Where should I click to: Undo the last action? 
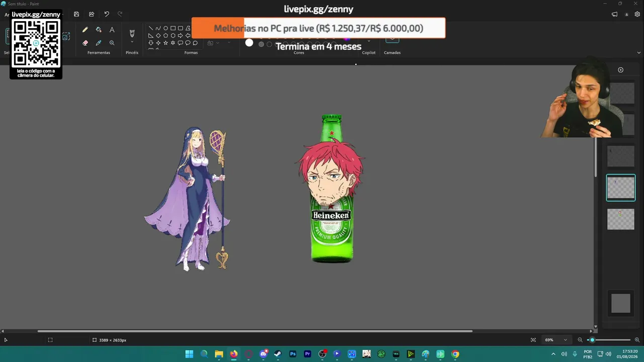point(107,14)
